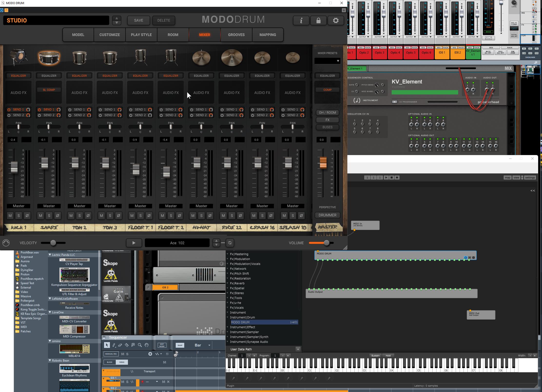The width and height of the screenshot is (542, 392).
Task: Click the SAVE preset button
Action: point(139,20)
